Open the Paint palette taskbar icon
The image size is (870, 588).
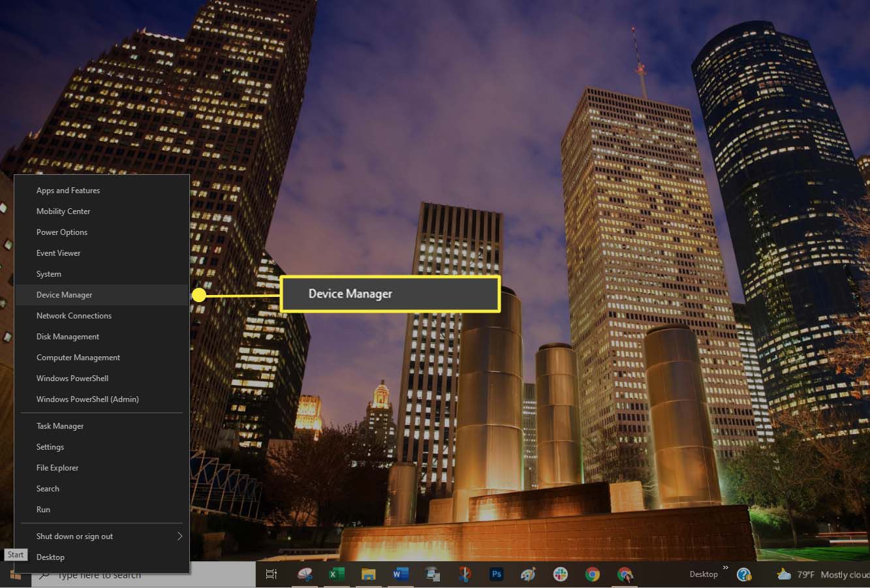[x=528, y=574]
